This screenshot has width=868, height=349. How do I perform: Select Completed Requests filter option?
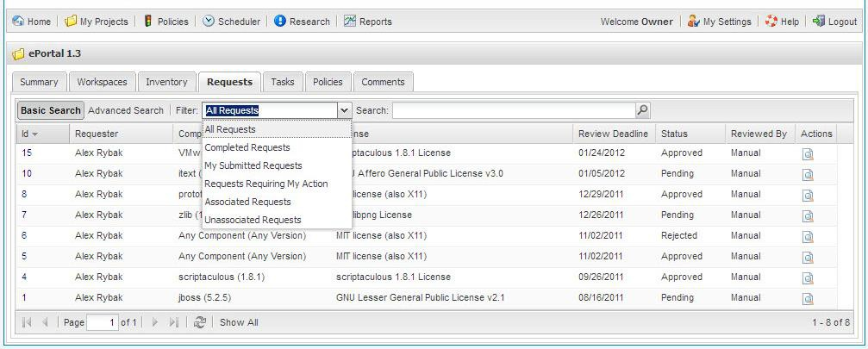247,147
